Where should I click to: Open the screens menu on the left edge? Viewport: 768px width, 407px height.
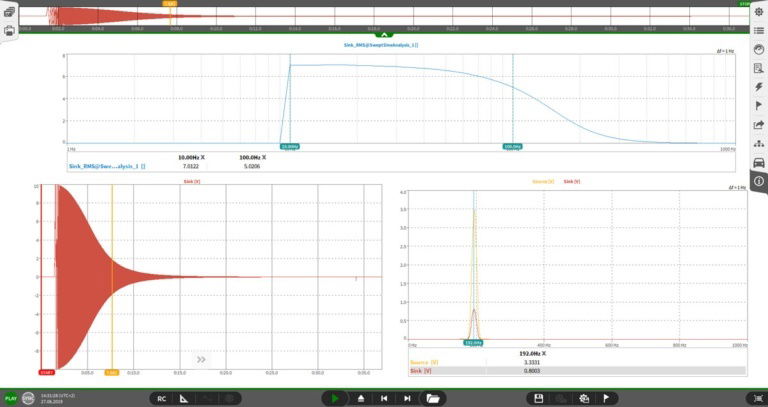click(9, 12)
